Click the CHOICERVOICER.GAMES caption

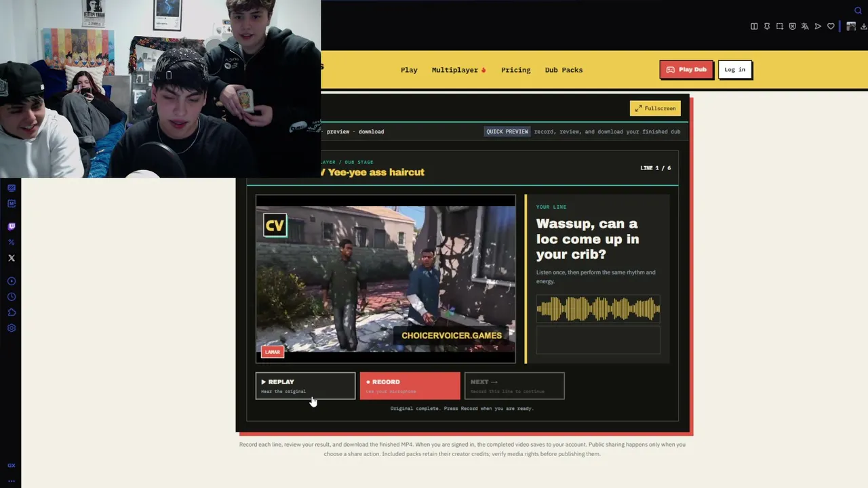click(452, 335)
